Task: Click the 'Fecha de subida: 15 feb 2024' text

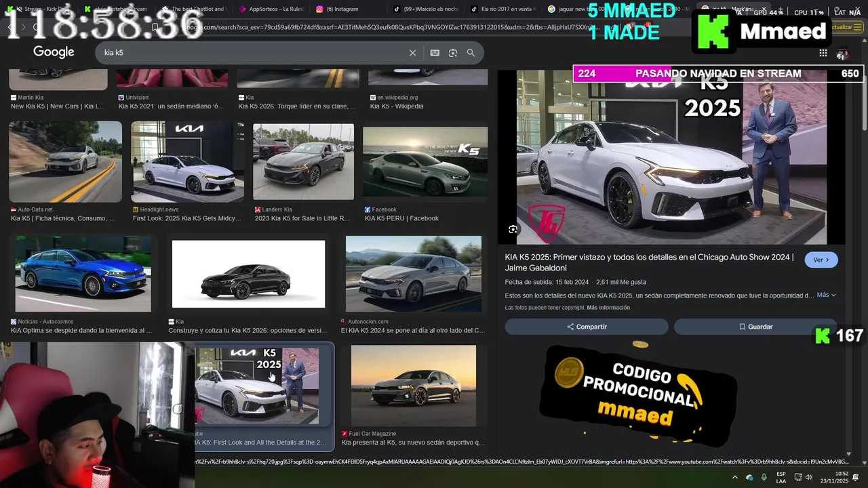Action: coord(547,282)
